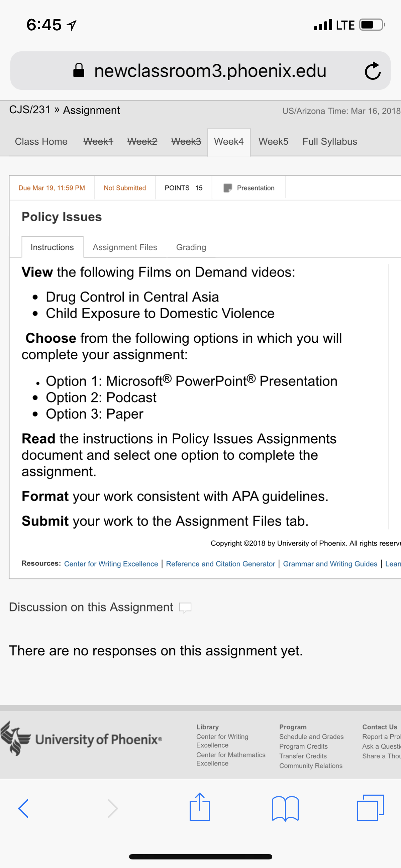The height and width of the screenshot is (868, 401).
Task: Click the University of Phoenix logo
Action: point(81,738)
